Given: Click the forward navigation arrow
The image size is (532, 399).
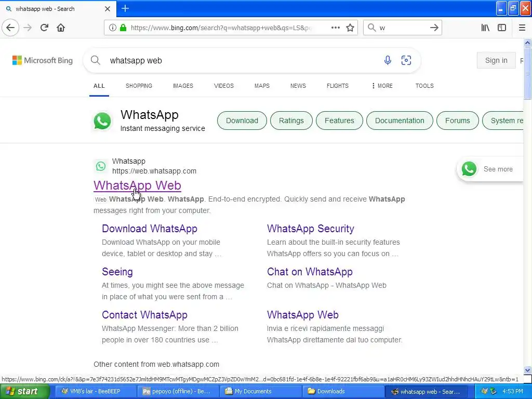Looking at the screenshot, I should click(x=28, y=28).
